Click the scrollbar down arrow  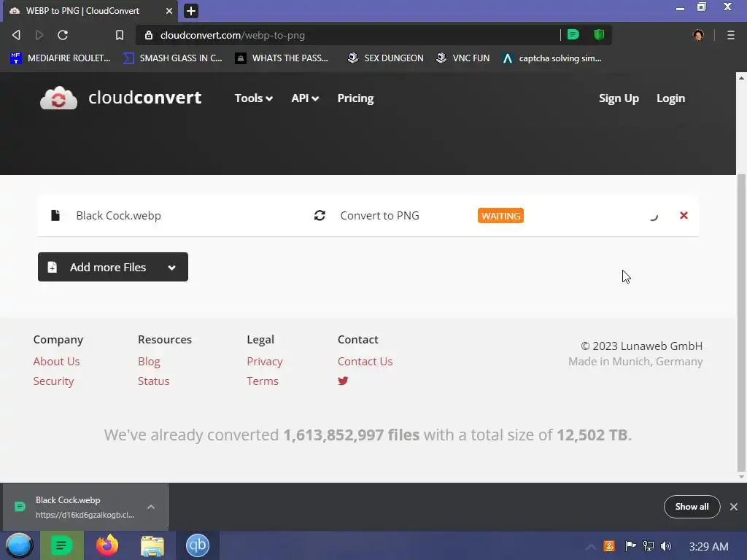tap(741, 477)
